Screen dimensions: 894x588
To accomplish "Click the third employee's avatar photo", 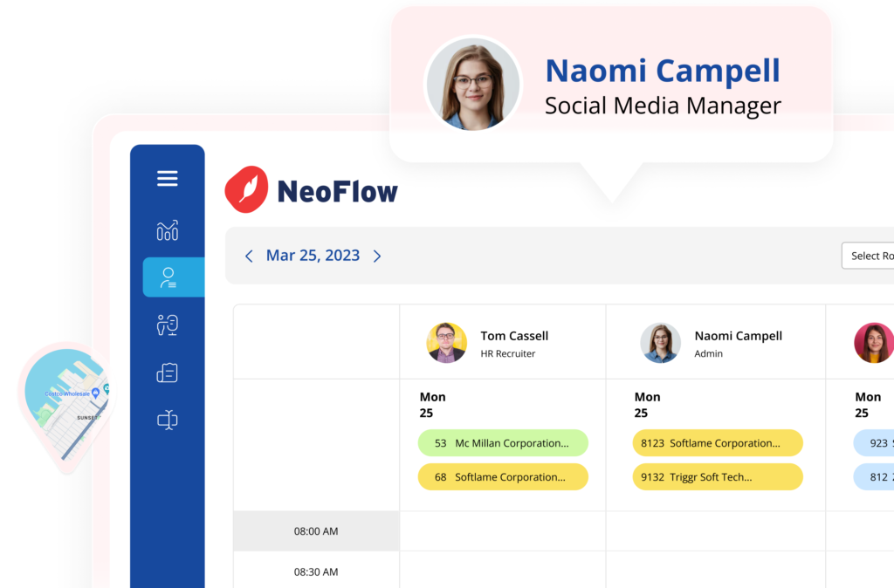I will [874, 343].
